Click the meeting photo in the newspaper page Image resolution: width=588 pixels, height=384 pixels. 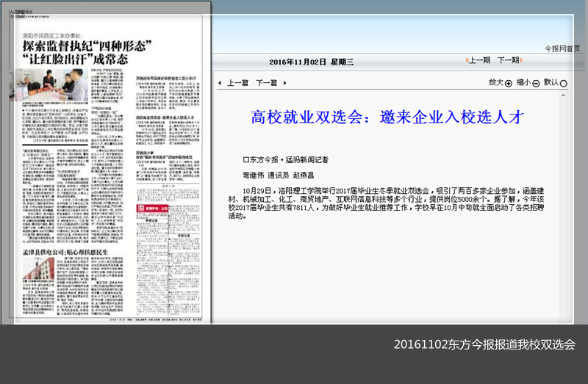point(49,85)
